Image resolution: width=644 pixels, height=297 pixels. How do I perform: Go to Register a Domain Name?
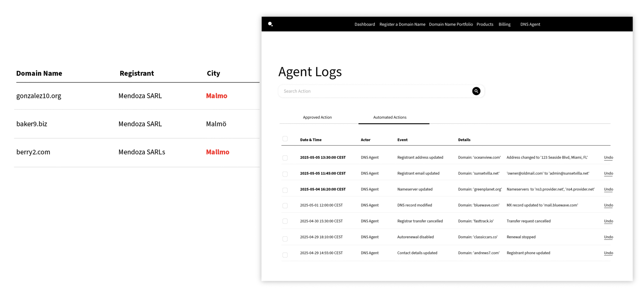pyautogui.click(x=402, y=24)
